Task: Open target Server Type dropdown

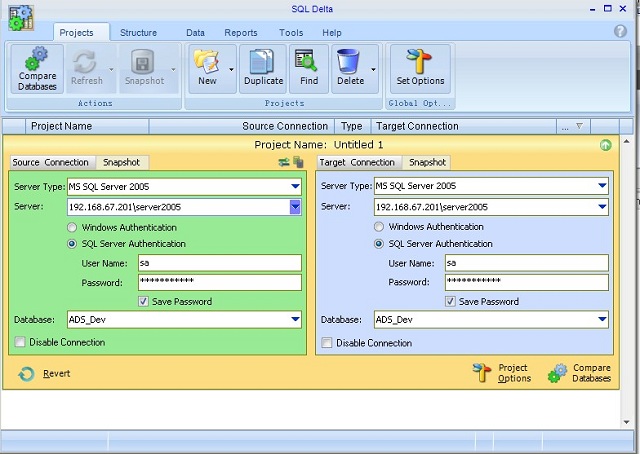Action: pos(602,186)
